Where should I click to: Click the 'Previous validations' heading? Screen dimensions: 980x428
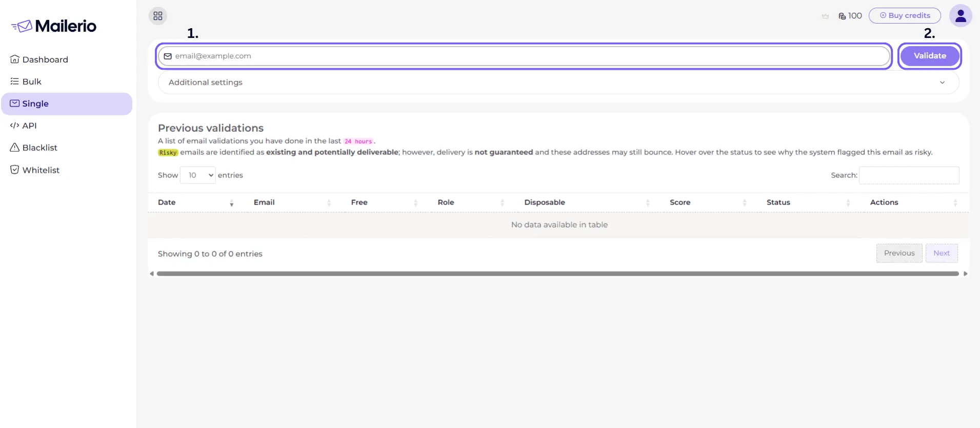coord(211,128)
